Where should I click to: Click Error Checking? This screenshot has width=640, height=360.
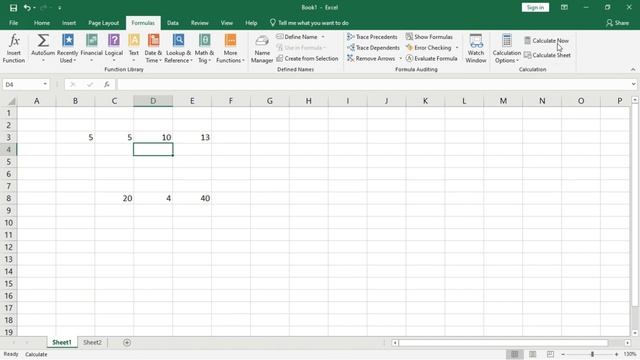point(429,48)
